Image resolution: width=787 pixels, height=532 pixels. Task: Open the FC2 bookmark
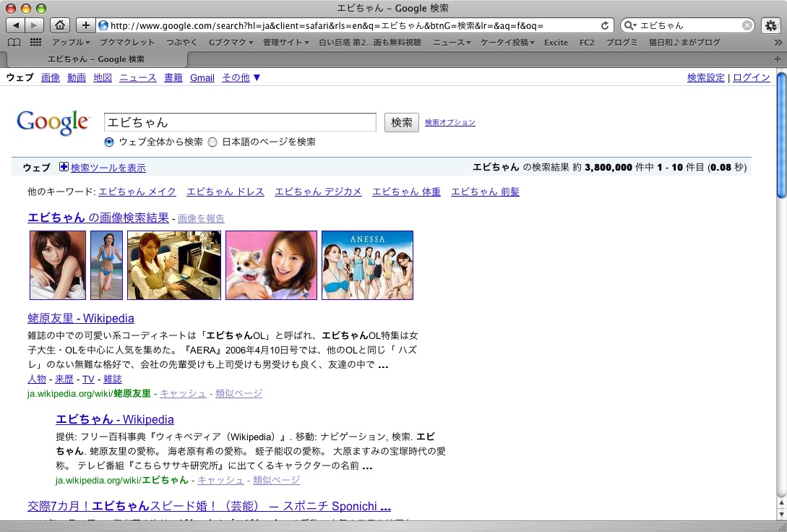pos(587,43)
